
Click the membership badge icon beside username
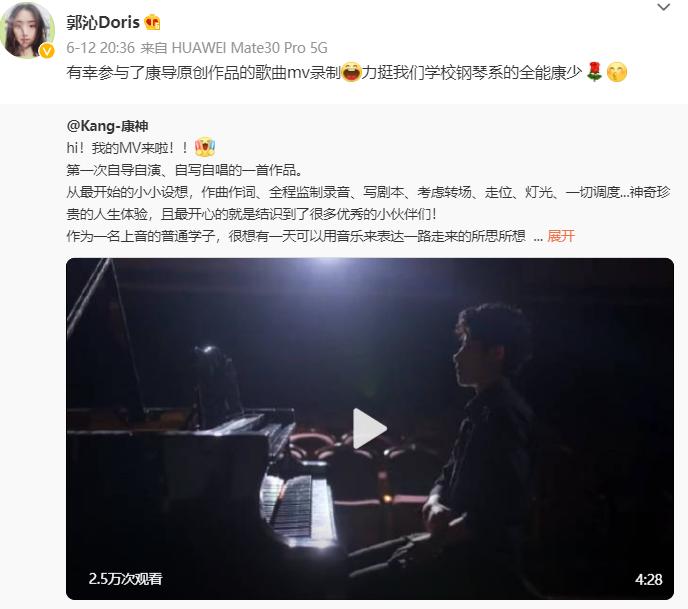click(152, 22)
